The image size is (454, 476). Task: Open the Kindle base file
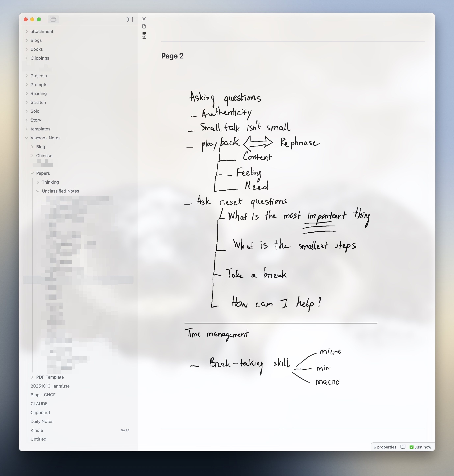tap(37, 430)
